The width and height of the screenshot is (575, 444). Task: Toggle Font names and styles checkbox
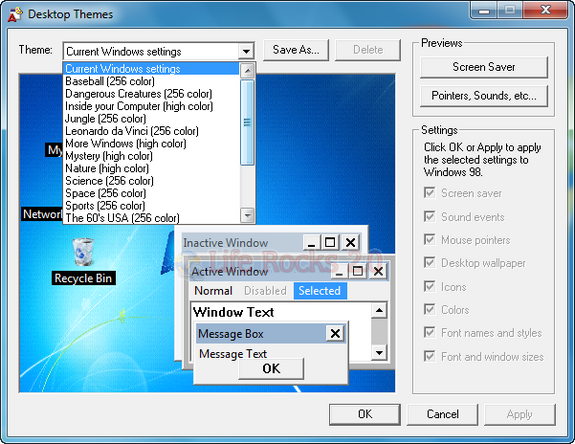(429, 332)
